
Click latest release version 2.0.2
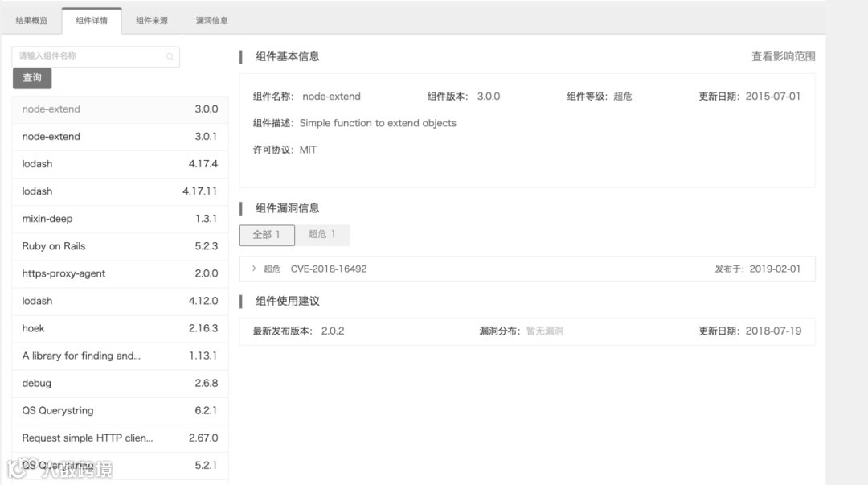(x=333, y=331)
